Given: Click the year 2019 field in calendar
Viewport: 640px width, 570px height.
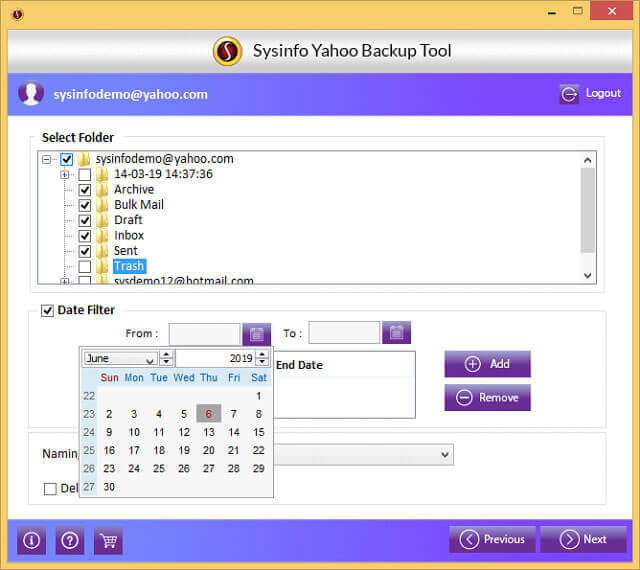Looking at the screenshot, I should coord(215,358).
